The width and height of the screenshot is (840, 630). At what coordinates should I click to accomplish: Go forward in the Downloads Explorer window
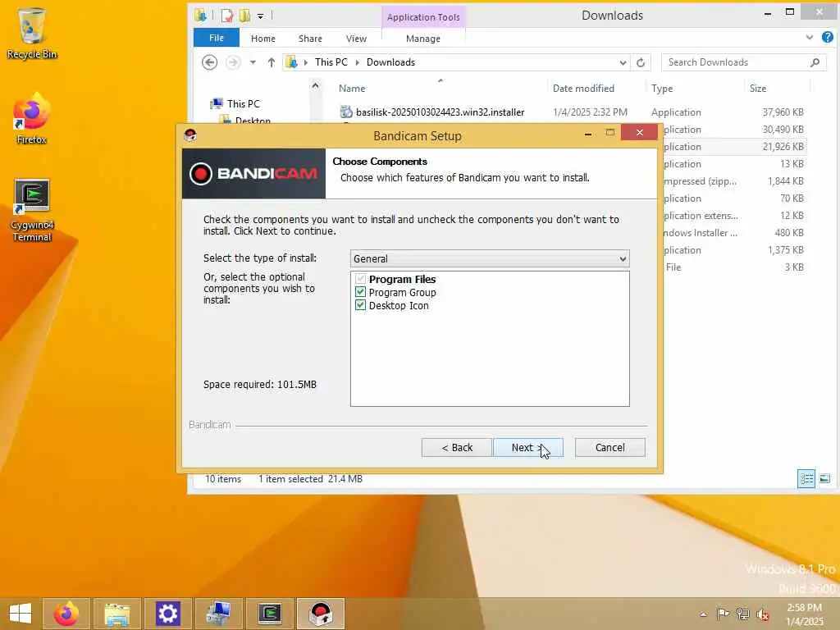[232, 62]
